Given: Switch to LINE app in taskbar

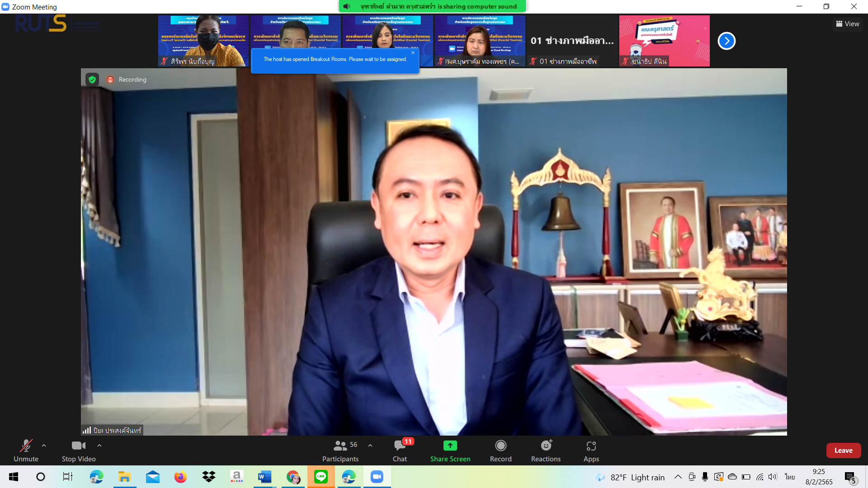Looking at the screenshot, I should (x=321, y=477).
